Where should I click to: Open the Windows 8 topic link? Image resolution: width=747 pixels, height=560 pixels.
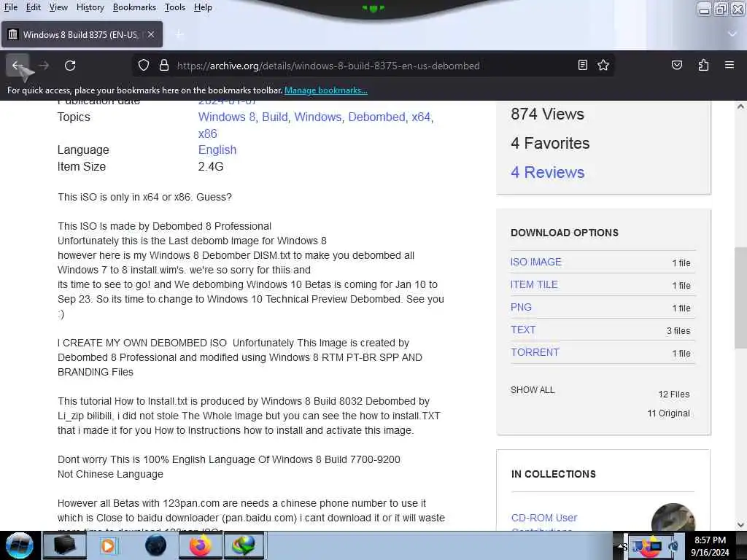pos(228,117)
